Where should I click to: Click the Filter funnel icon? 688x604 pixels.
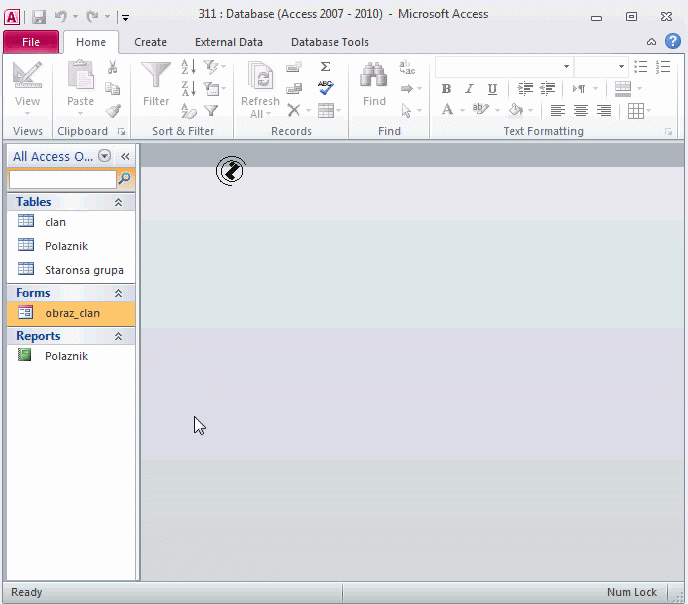(156, 78)
